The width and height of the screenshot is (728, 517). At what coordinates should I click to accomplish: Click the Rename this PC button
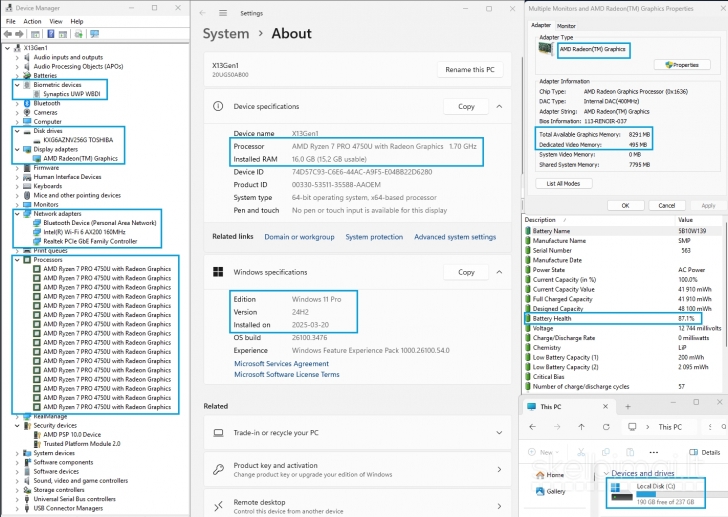470,70
